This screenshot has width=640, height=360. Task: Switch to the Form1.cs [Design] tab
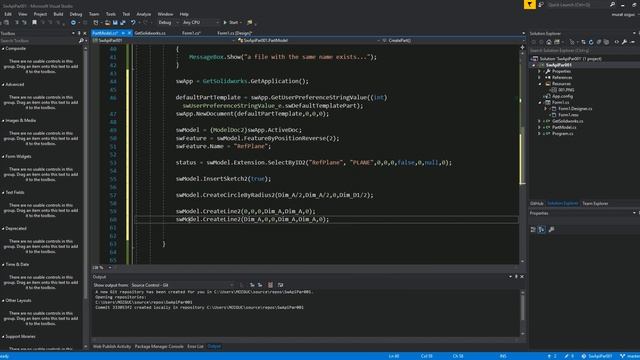[235, 33]
